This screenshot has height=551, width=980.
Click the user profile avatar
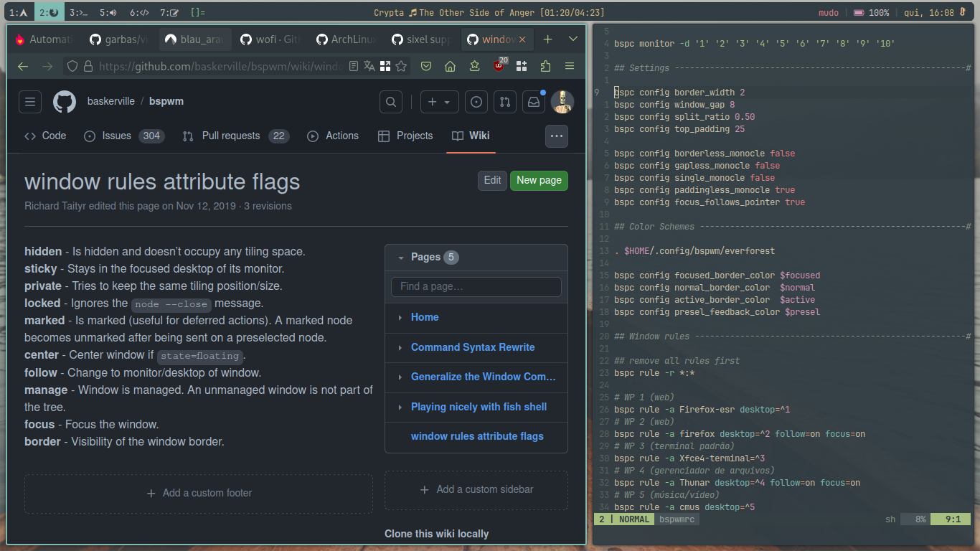tap(562, 102)
